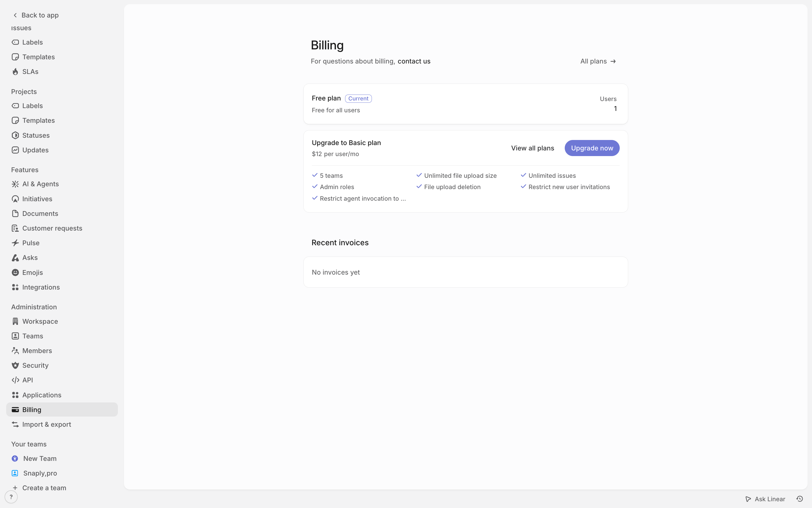
Task: Navigate to Members settings
Action: click(x=62, y=351)
